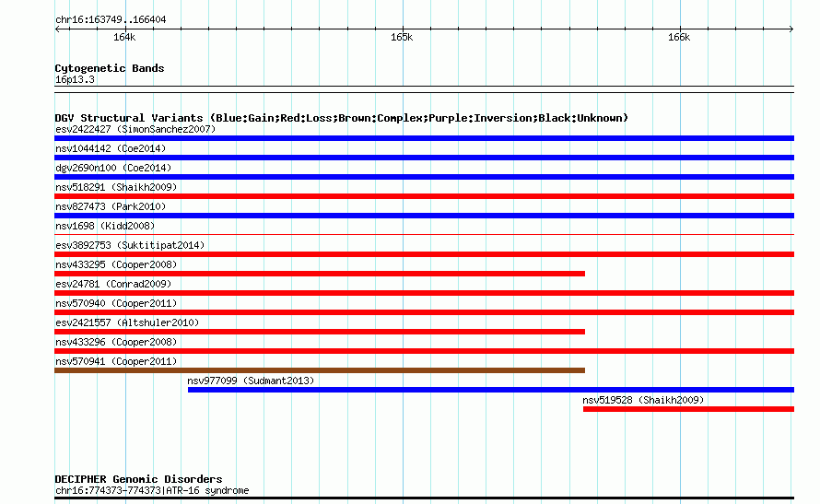Select the 16p13.3 band label

[75, 79]
